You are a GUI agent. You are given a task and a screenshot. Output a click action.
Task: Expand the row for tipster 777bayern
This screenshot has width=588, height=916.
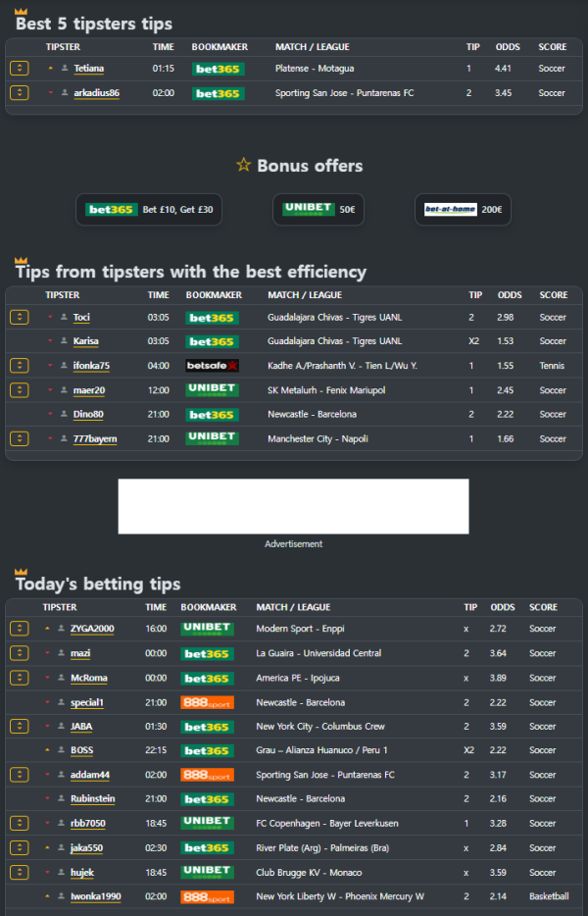19,438
